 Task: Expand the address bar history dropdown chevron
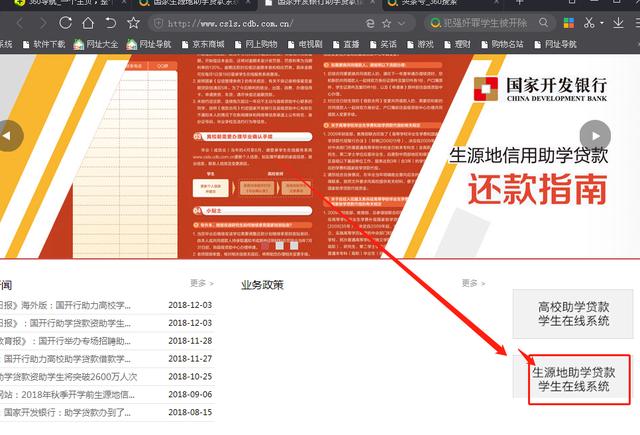click(402, 24)
